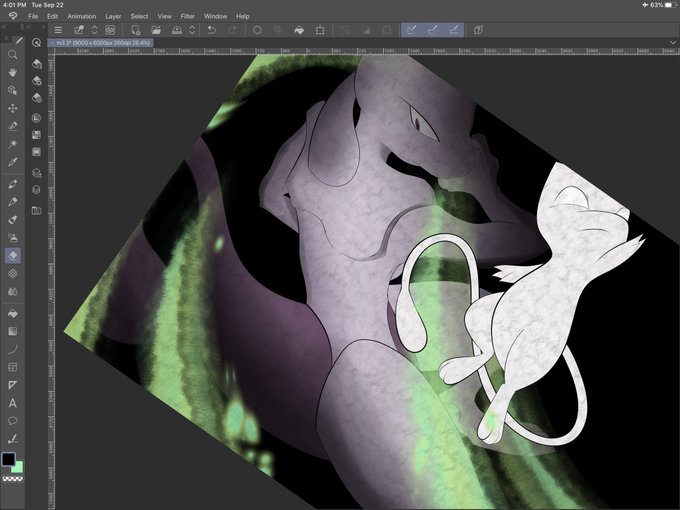Create a new canvas from the toolbar

point(135,30)
